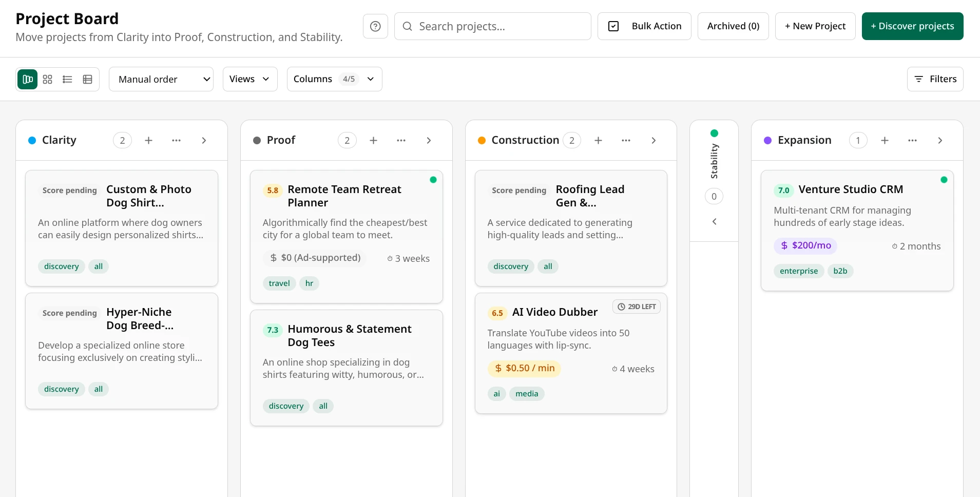Switch to list view layout
The height and width of the screenshot is (497, 980).
[67, 79]
